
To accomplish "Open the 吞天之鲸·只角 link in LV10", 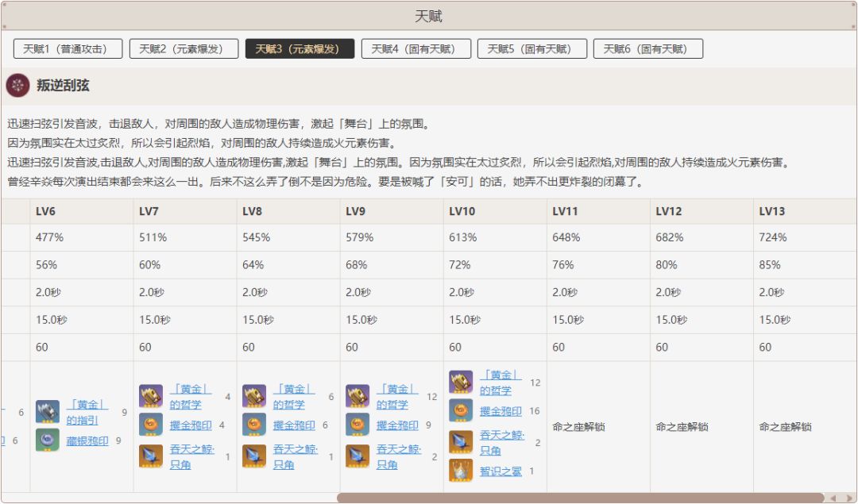I will 502,443.
